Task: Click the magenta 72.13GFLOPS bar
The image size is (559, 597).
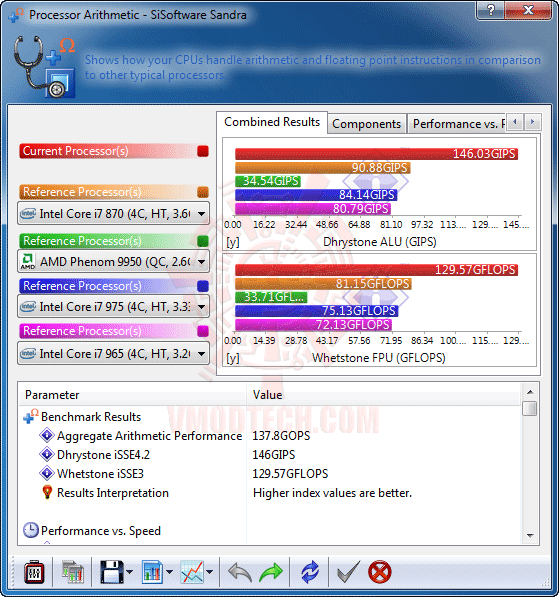Action: click(313, 325)
